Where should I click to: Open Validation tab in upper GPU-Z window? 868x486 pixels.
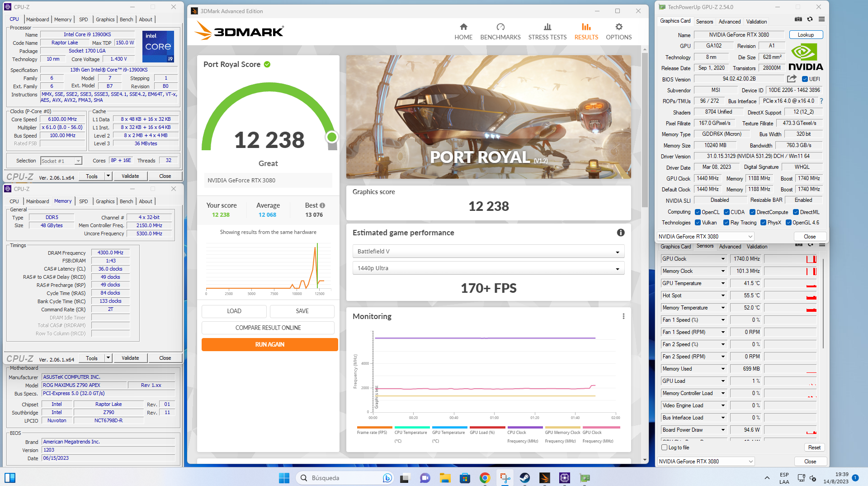(756, 21)
